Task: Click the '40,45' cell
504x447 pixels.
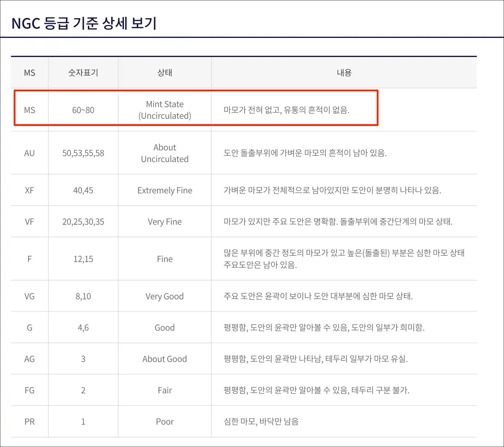Action: 83,190
